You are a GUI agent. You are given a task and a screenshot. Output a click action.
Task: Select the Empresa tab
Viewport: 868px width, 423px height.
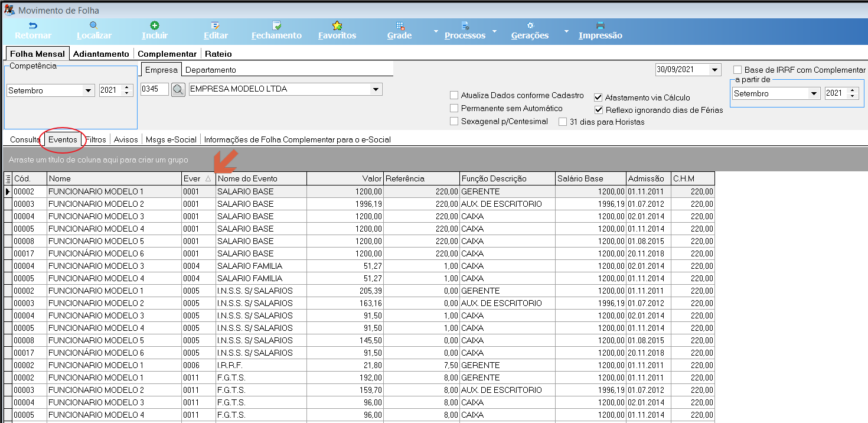161,70
